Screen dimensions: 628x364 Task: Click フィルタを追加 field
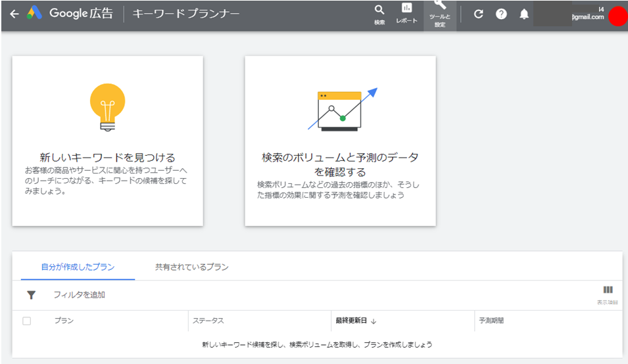pos(80,295)
